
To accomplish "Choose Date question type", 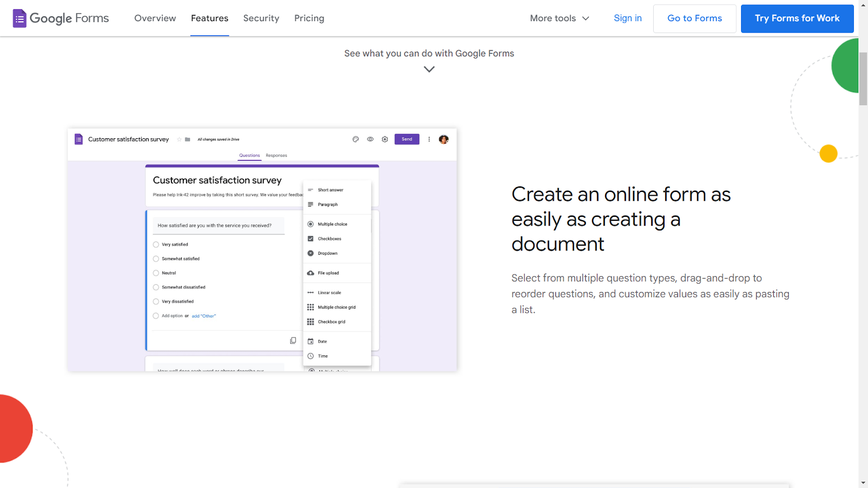I will pyautogui.click(x=337, y=342).
